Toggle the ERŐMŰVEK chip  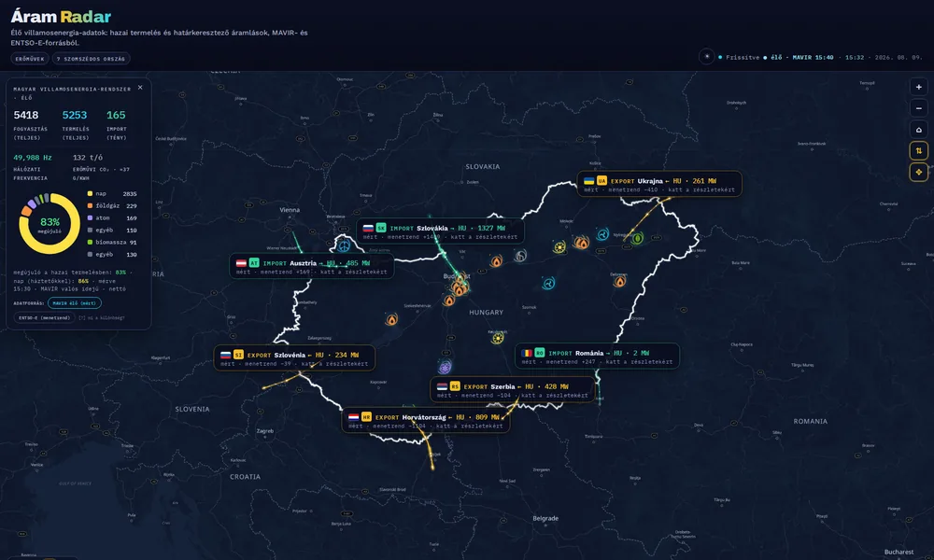click(29, 59)
